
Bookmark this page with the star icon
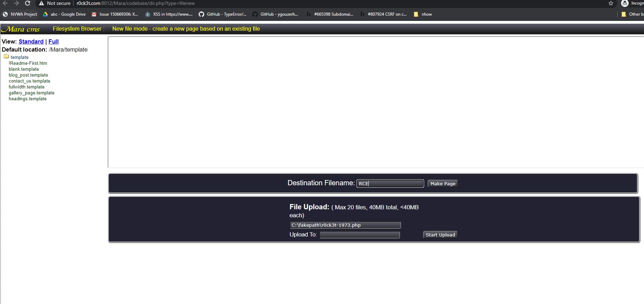coord(611,3)
